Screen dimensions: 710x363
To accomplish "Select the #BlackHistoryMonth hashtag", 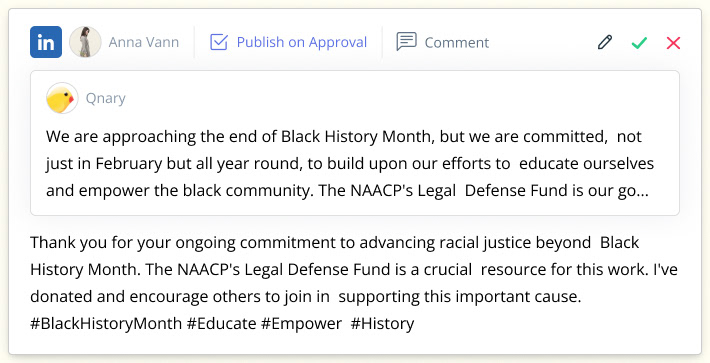I will tap(106, 324).
